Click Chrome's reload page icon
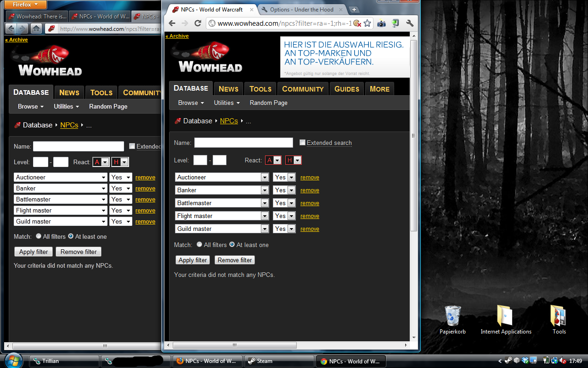The height and width of the screenshot is (368, 588). 198,23
